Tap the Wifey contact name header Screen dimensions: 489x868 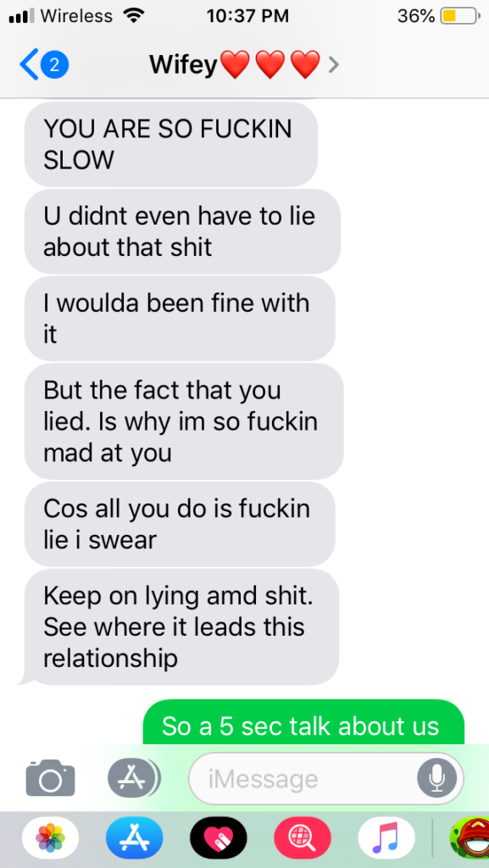(x=235, y=66)
